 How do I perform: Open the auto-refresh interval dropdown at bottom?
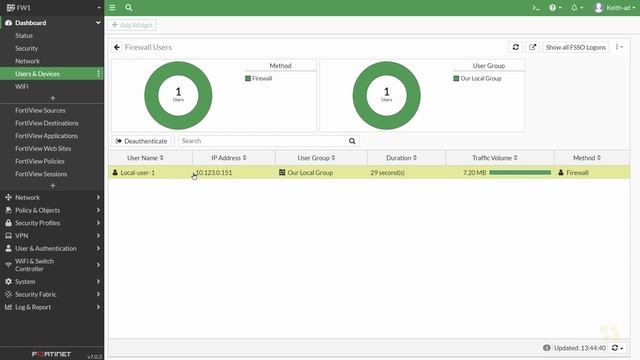pos(617,348)
